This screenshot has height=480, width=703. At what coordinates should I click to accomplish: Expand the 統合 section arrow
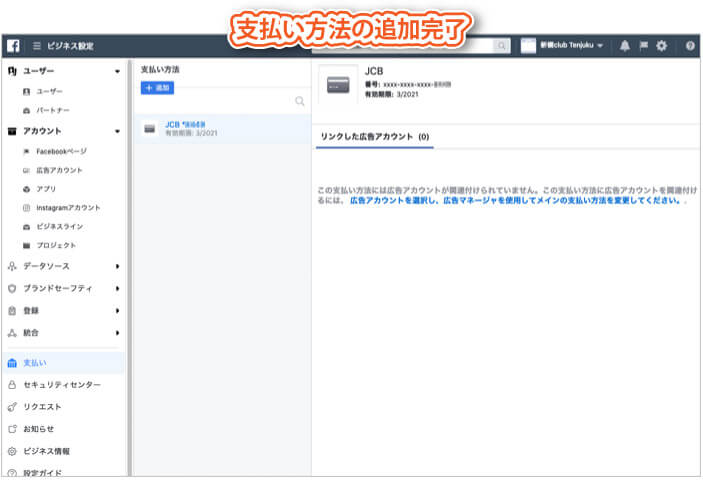click(117, 333)
